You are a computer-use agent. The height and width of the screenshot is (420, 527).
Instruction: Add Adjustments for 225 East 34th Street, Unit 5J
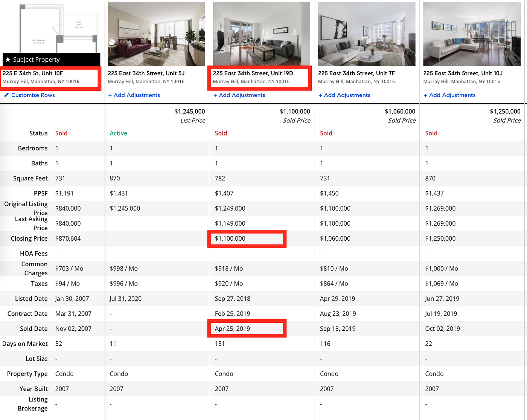click(x=134, y=95)
